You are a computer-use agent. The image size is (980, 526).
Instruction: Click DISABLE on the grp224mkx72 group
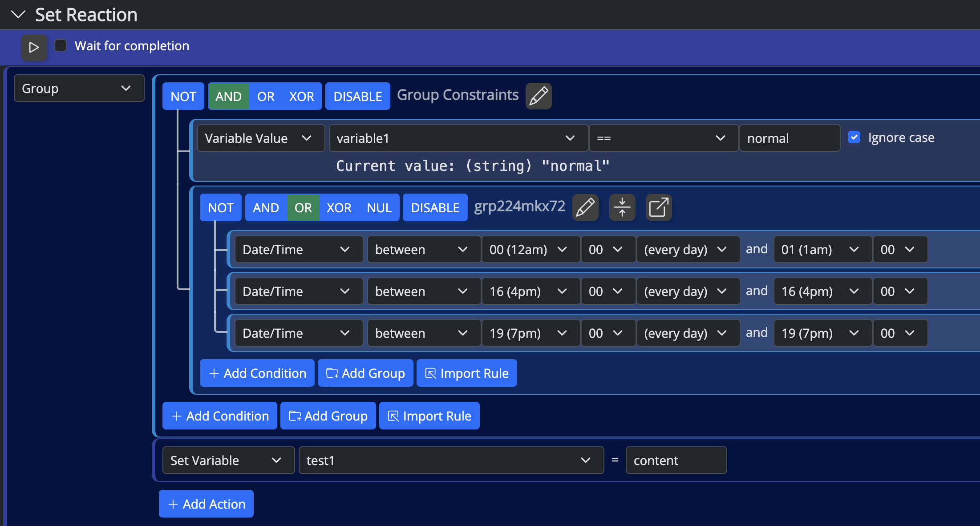(435, 207)
